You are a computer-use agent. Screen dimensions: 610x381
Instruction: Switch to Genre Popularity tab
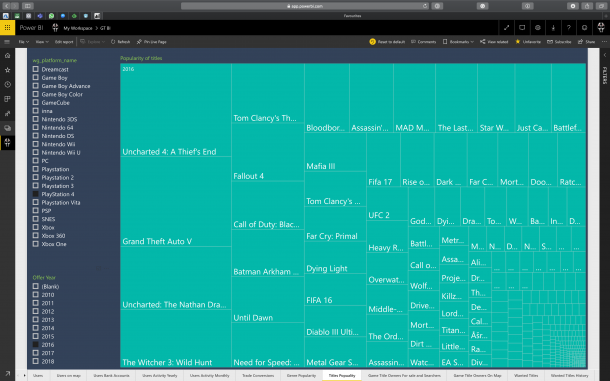[x=301, y=376]
